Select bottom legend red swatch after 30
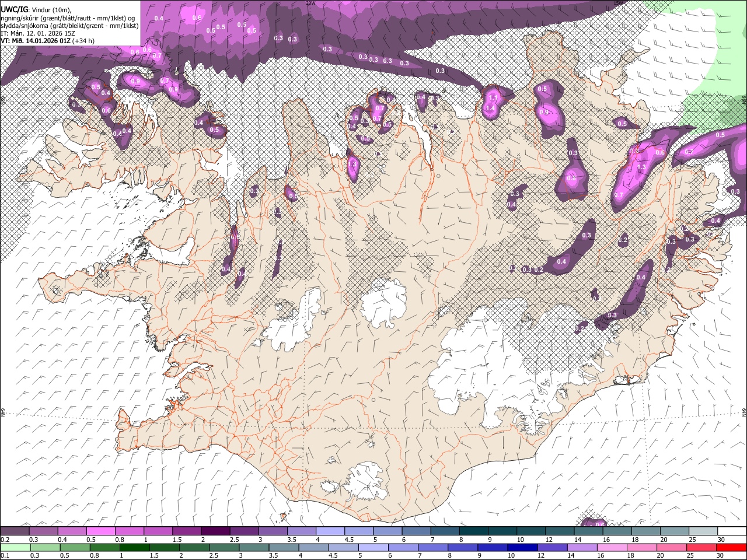This screenshot has width=747, height=560. point(731,547)
